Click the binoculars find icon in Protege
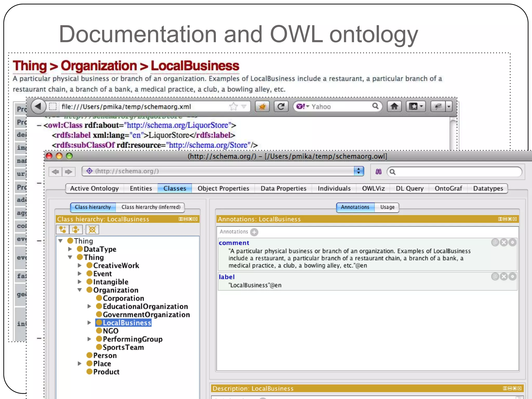 [378, 172]
